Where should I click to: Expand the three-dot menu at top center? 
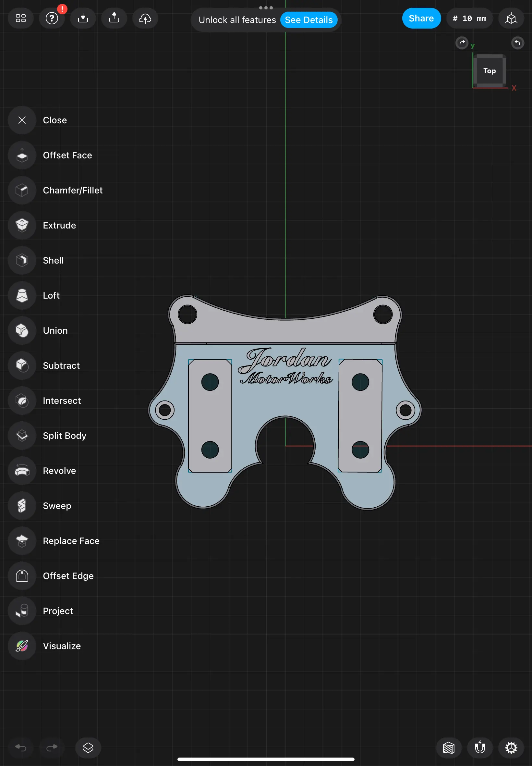[x=265, y=8]
